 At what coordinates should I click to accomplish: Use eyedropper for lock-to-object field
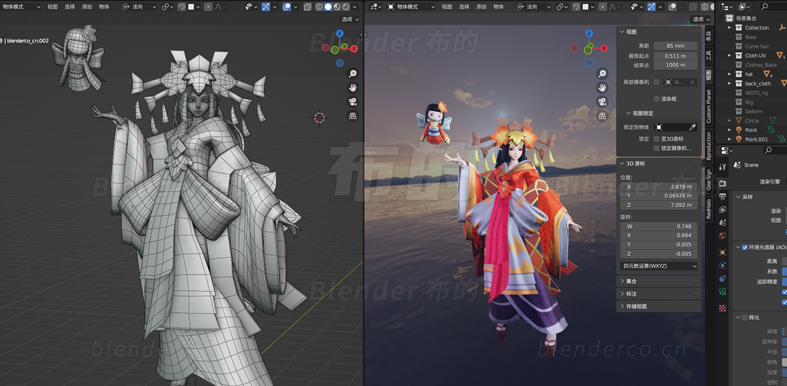(692, 127)
